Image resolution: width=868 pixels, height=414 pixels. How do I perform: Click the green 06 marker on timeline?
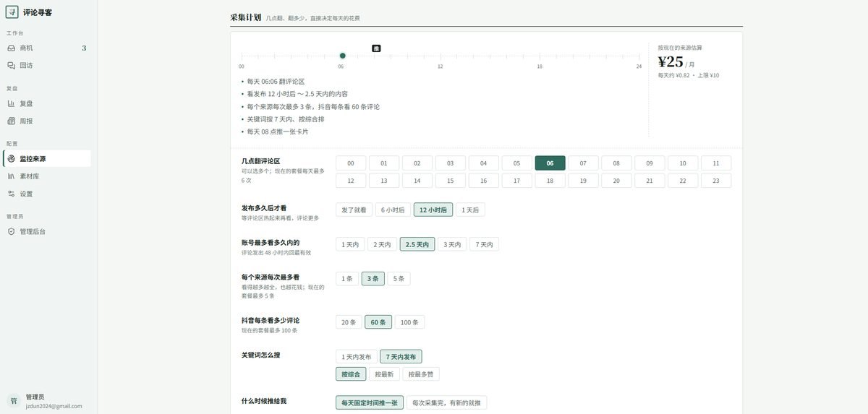click(x=343, y=56)
